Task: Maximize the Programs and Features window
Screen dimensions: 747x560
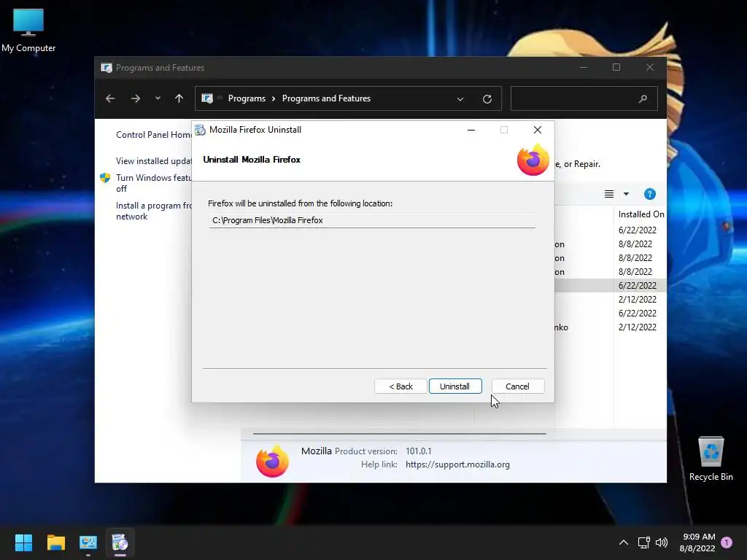Action: [x=616, y=67]
